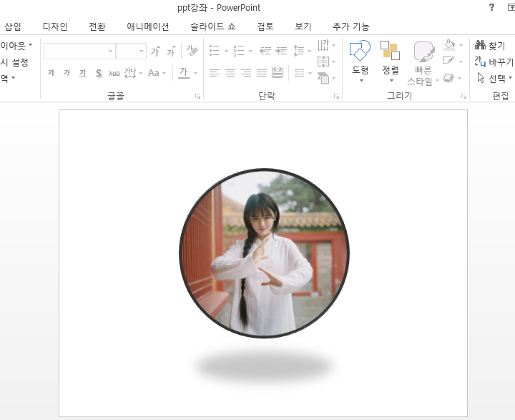Image resolution: width=515 pixels, height=420 pixels.
Task: Expand bullet list options arrow
Action: click(226, 52)
